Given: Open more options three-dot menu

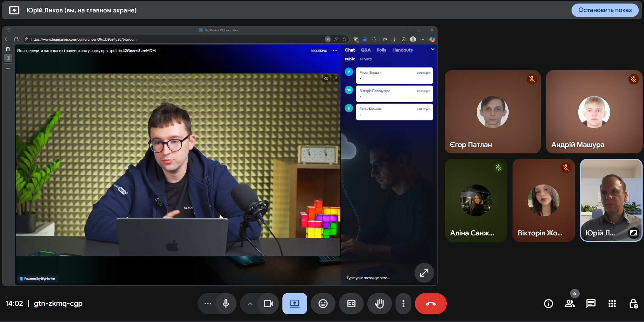Looking at the screenshot, I should pyautogui.click(x=403, y=304).
